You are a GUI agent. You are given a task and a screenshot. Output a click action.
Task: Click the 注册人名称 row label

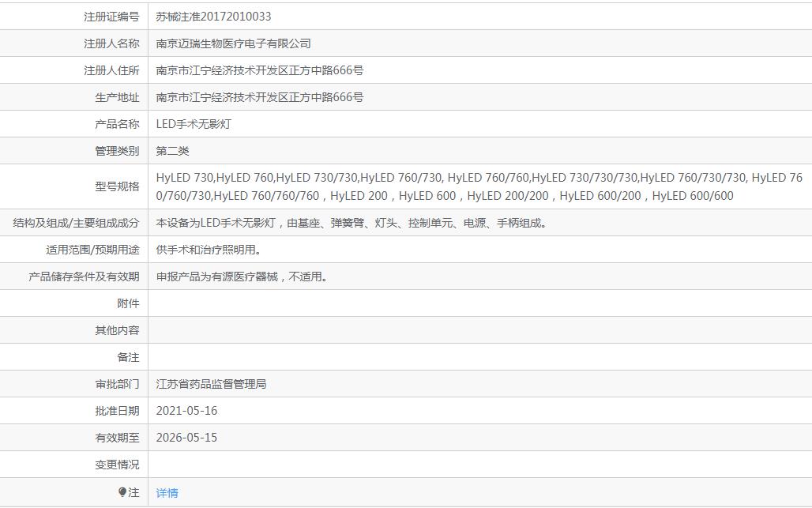[x=109, y=43]
